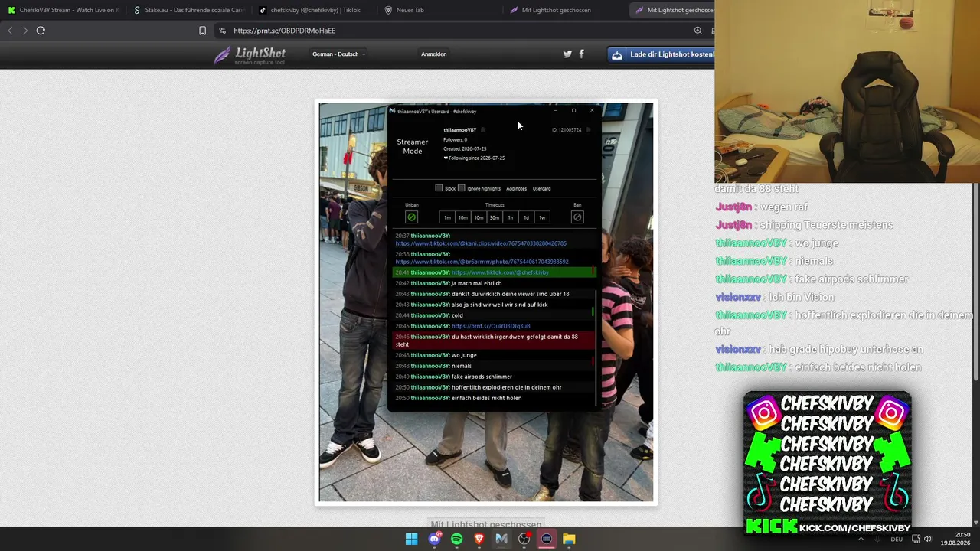Reload the current page

point(41,31)
